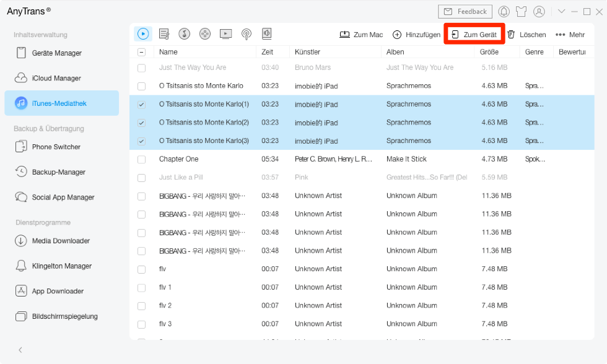Toggle the select-all checkbox in header
Viewport: 607px width, 364px height.
[x=142, y=53]
